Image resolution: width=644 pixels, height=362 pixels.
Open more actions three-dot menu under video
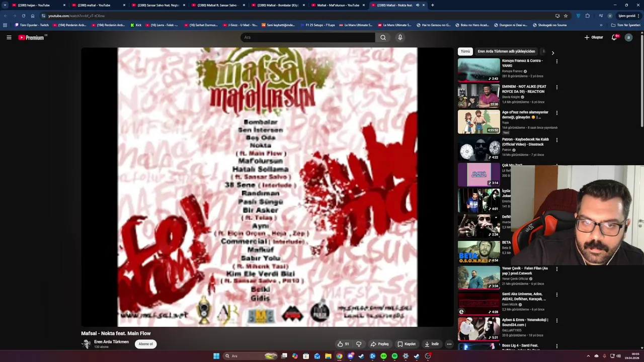pyautogui.click(x=449, y=344)
